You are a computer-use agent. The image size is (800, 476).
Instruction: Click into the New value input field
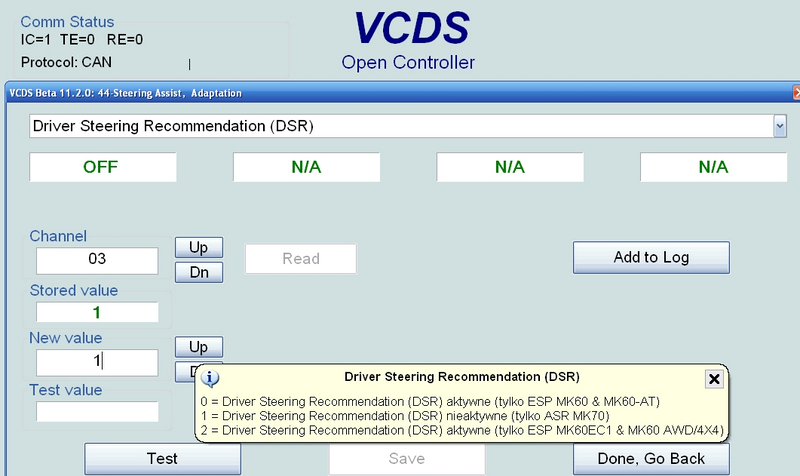(x=97, y=362)
